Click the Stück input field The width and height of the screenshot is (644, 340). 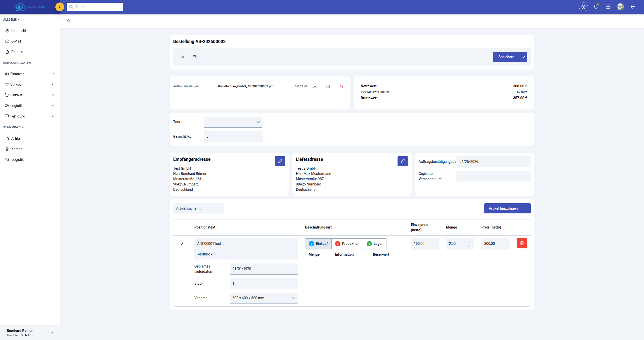point(264,284)
